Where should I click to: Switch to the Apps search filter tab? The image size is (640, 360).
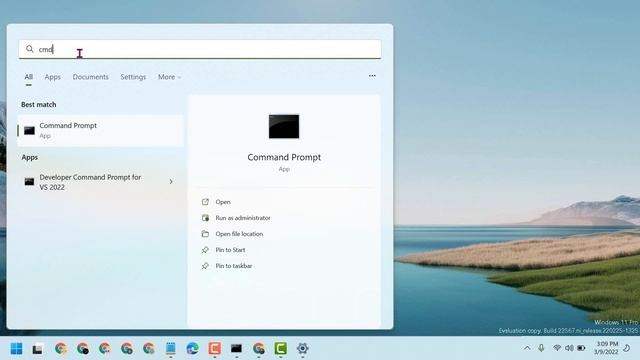(53, 77)
